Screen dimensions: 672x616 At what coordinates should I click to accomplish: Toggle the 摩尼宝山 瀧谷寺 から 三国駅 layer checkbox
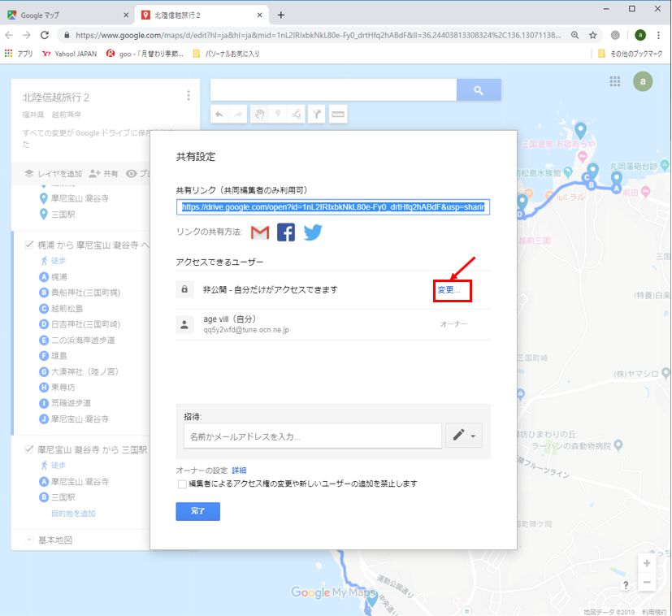pos(29,449)
